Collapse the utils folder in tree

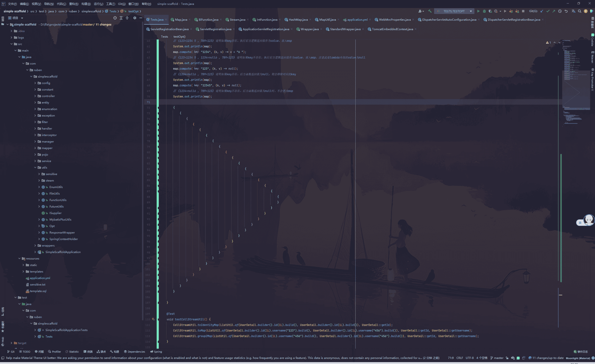click(35, 167)
